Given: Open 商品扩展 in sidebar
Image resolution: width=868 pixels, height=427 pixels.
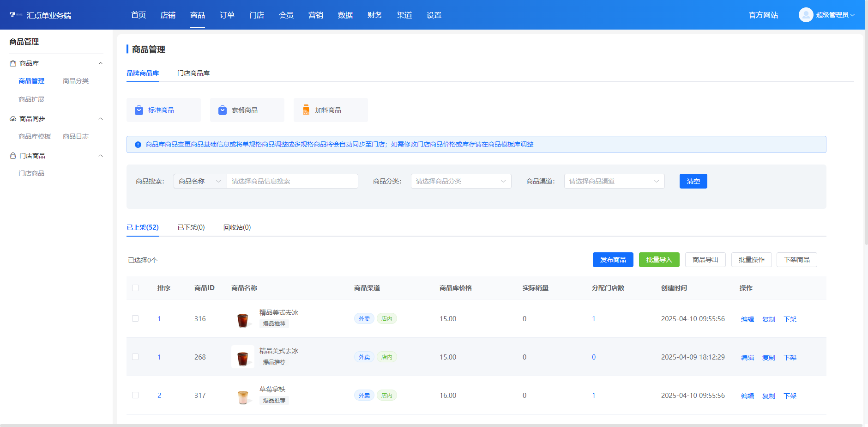Looking at the screenshot, I should [31, 99].
